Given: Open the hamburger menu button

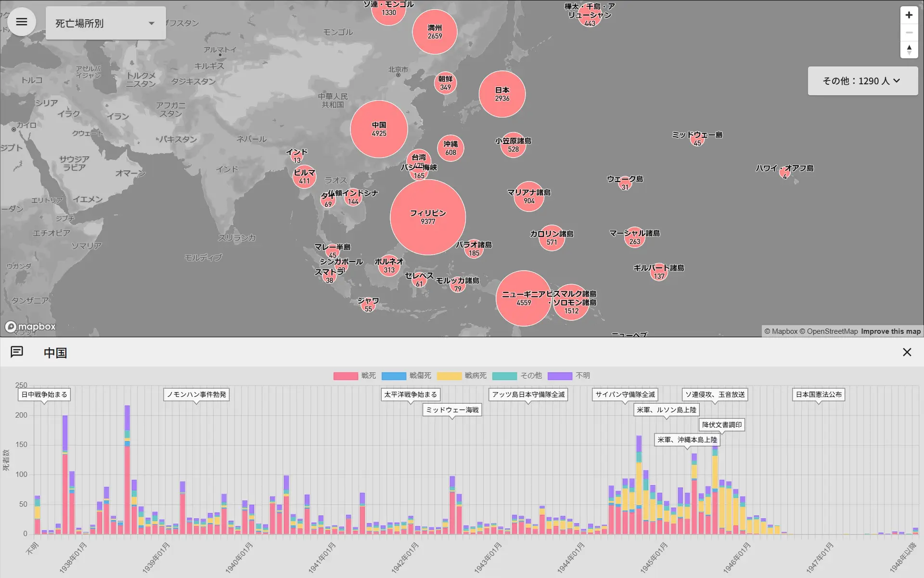Looking at the screenshot, I should (x=22, y=22).
